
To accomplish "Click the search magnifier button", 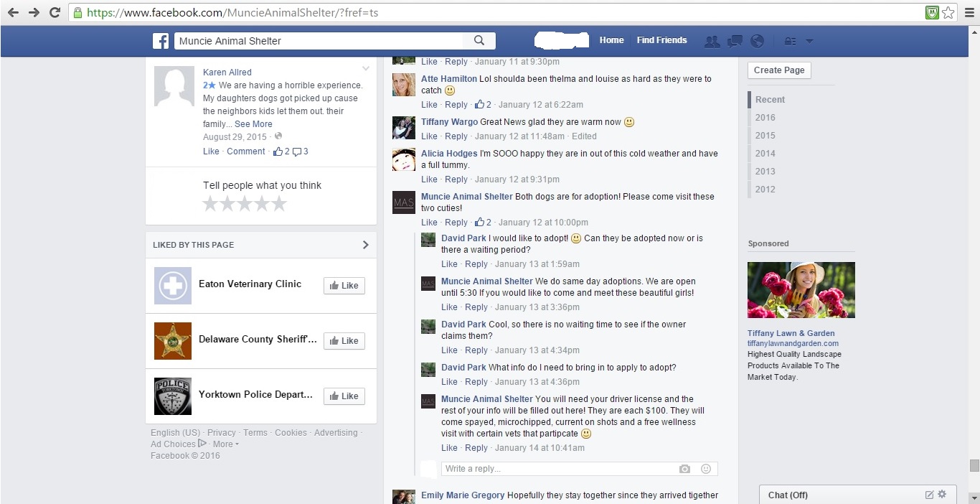I will tap(479, 41).
